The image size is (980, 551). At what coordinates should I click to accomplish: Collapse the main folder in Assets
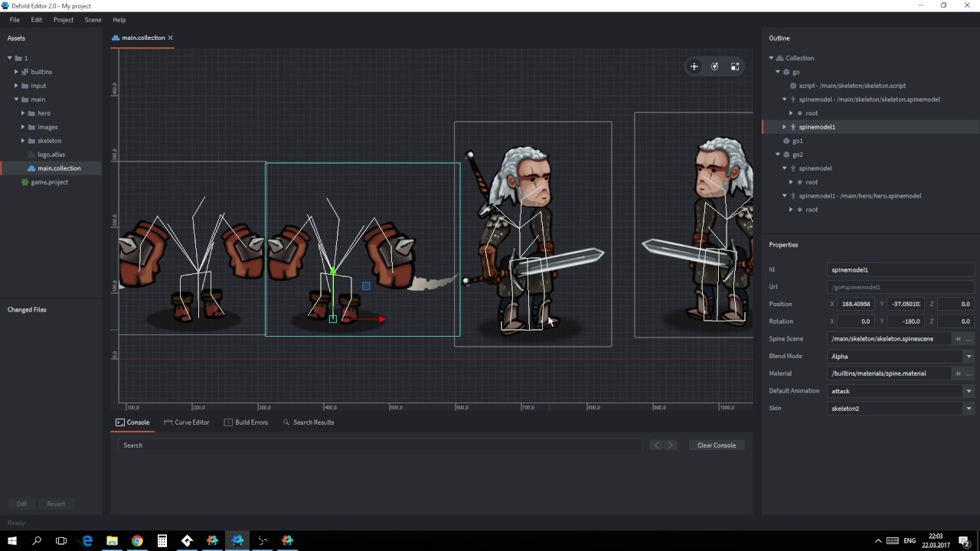16,99
